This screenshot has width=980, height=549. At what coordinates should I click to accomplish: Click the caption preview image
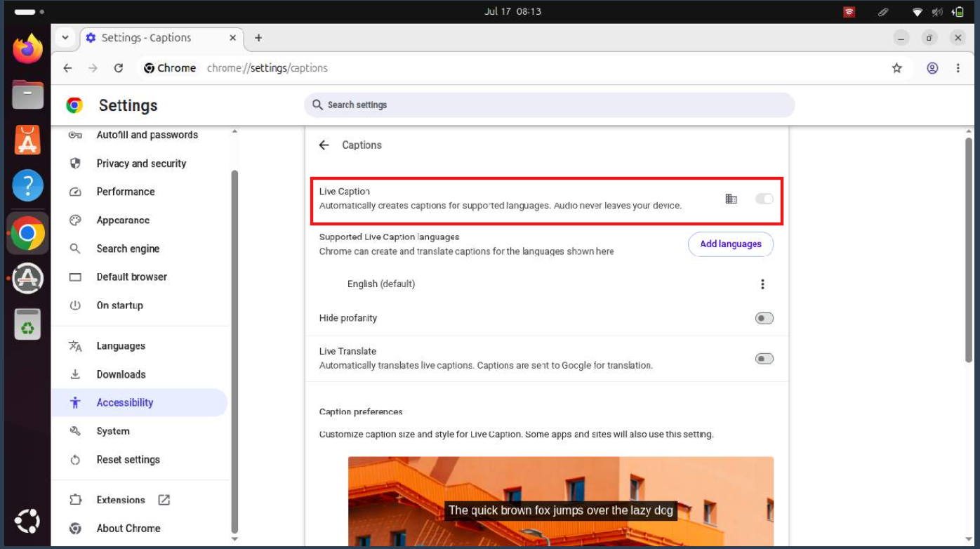(561, 501)
